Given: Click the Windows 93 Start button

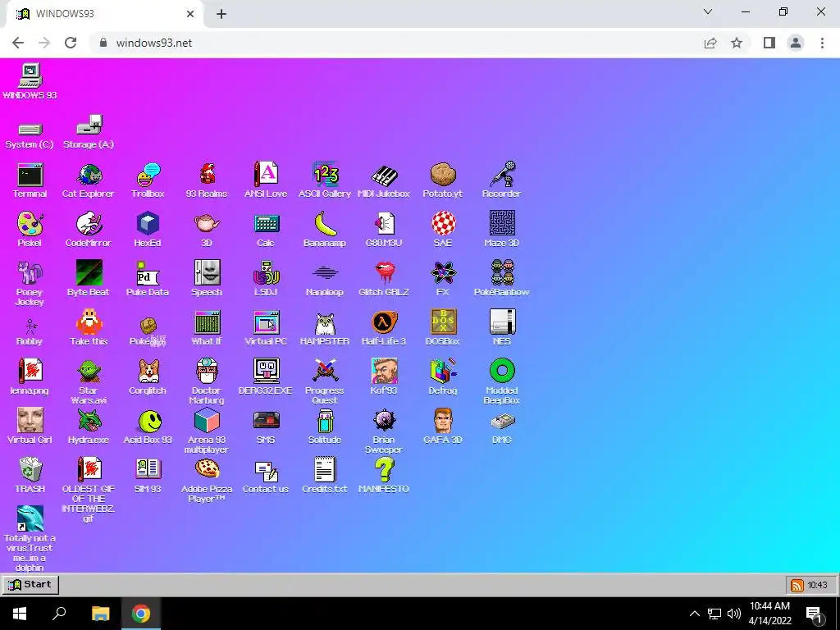Looking at the screenshot, I should pyautogui.click(x=30, y=584).
